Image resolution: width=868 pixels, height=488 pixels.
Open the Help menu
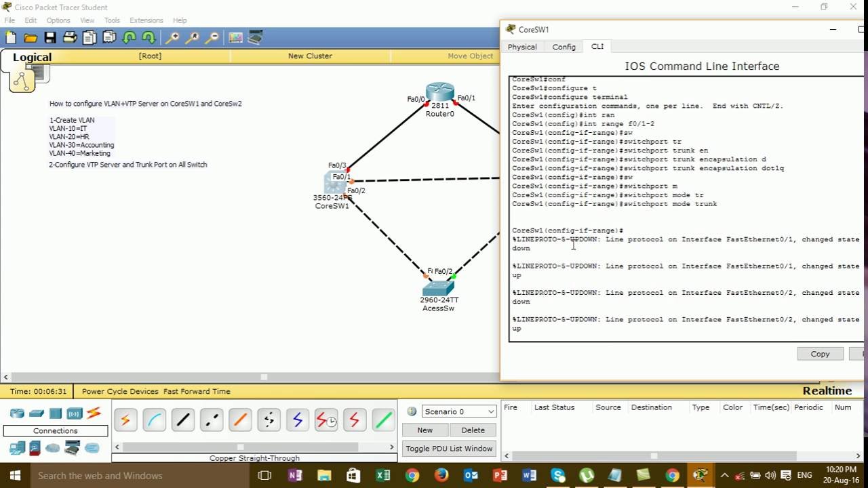(x=180, y=20)
